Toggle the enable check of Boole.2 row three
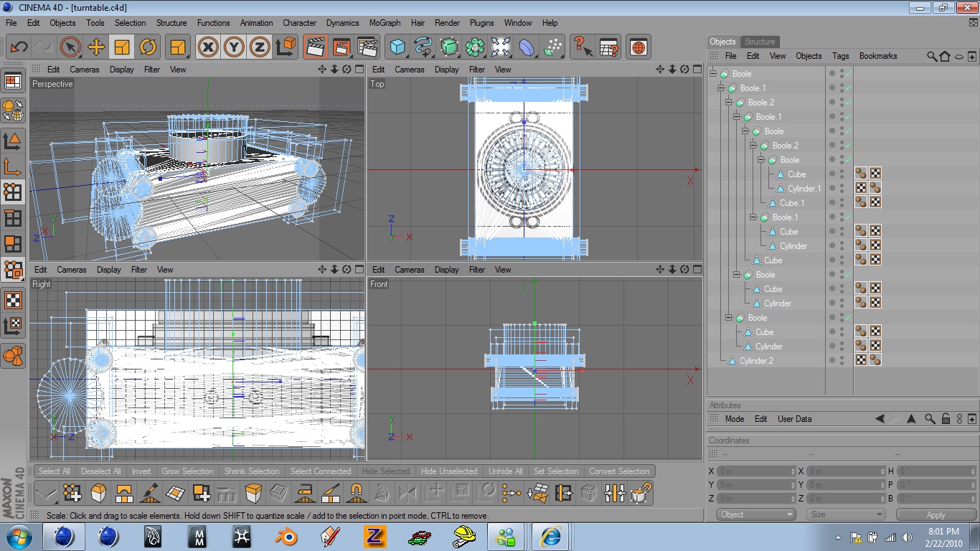This screenshot has width=980, height=551. (849, 102)
